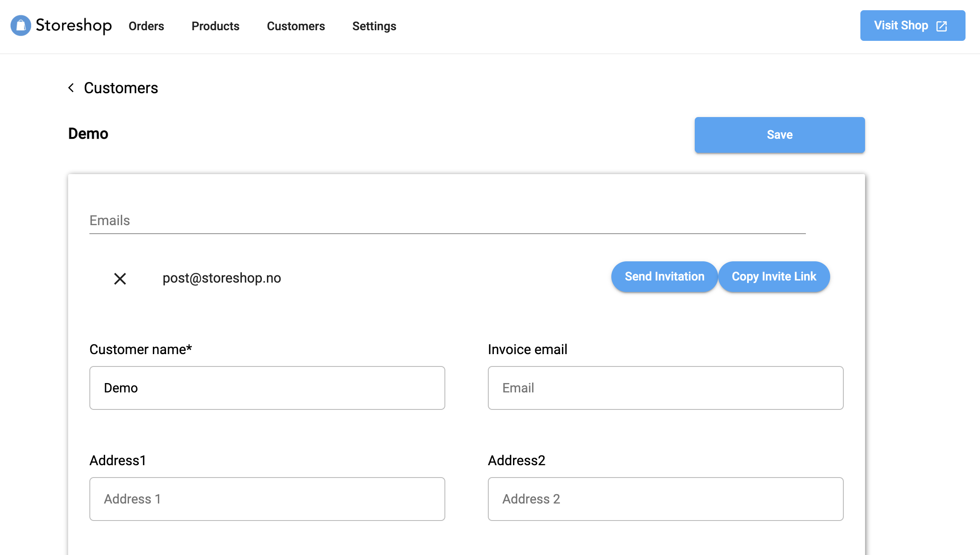Viewport: 980px width, 555px height.
Task: Click the back chevron beside Customers
Action: pyautogui.click(x=71, y=88)
